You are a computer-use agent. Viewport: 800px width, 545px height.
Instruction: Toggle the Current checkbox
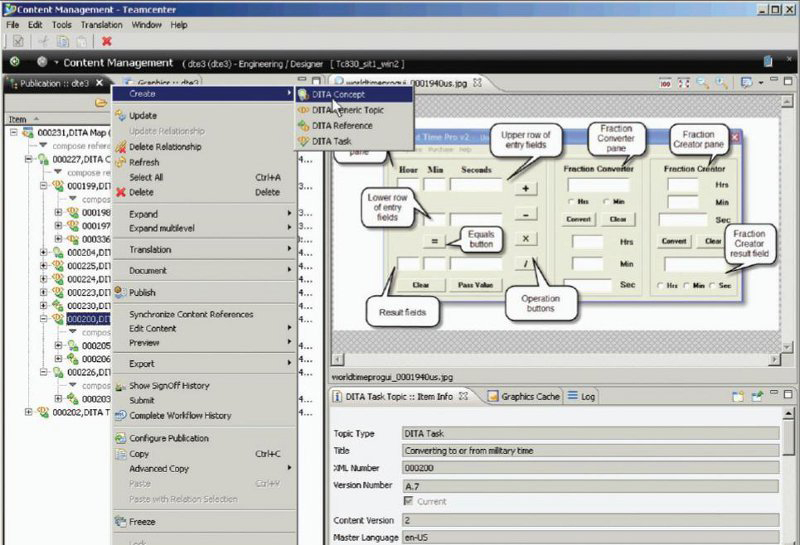point(408,501)
